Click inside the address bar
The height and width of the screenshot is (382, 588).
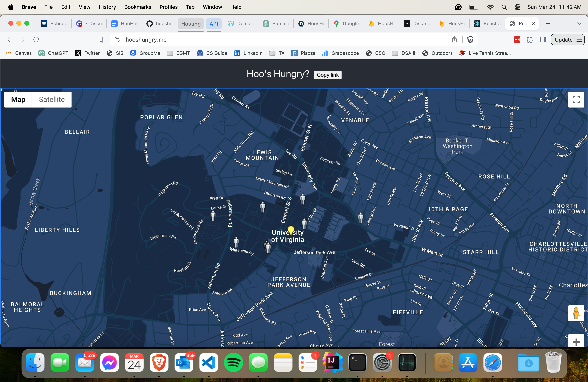click(222, 40)
